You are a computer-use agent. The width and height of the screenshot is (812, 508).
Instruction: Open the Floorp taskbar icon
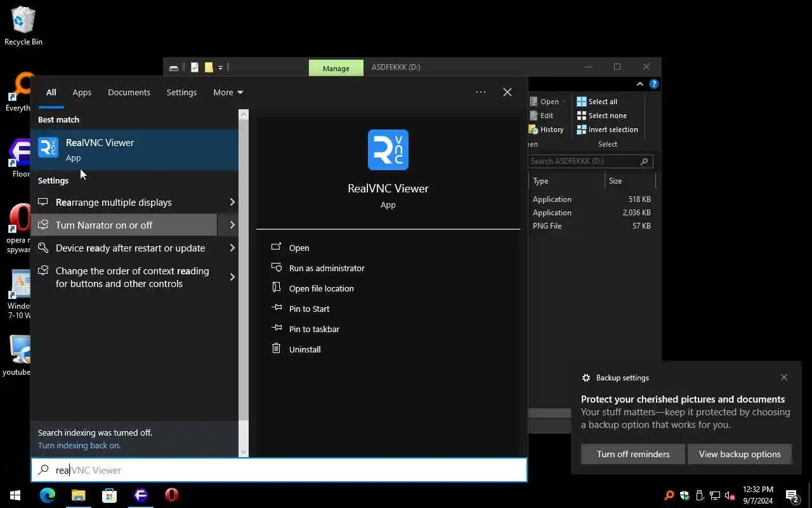(141, 495)
